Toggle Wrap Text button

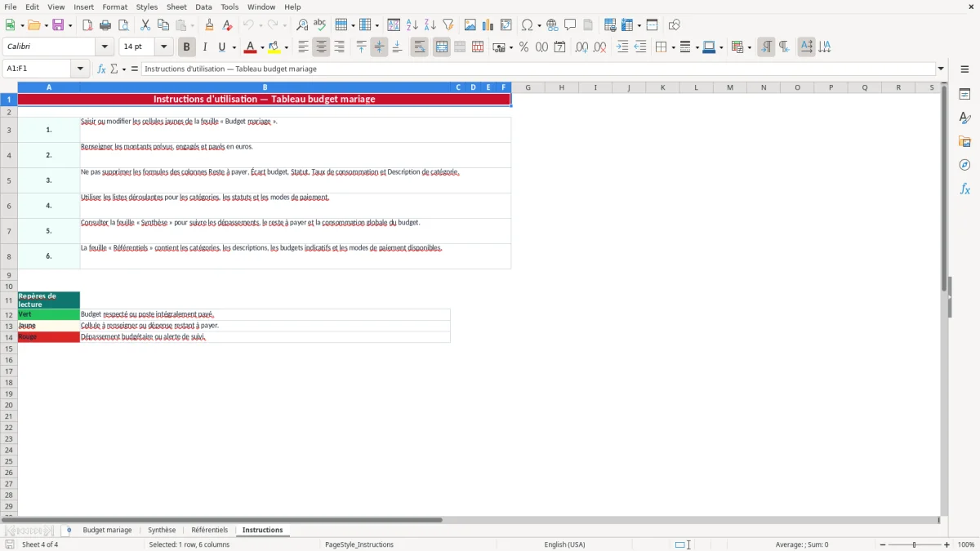420,47
